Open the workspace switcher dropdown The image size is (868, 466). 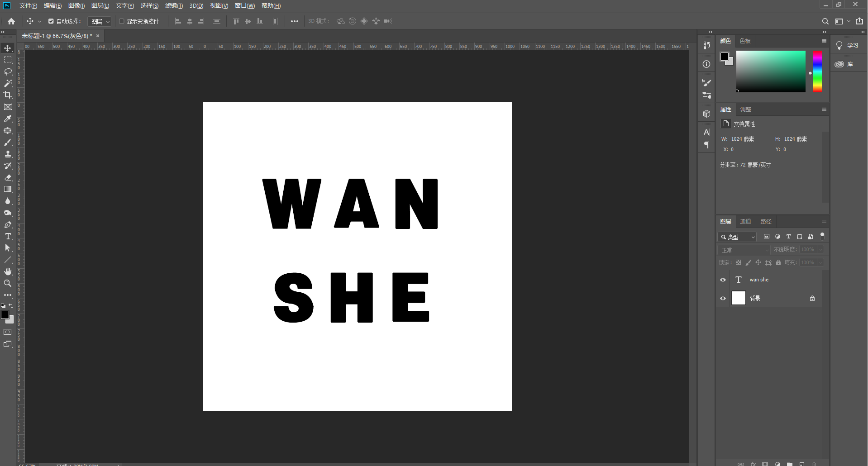(842, 21)
